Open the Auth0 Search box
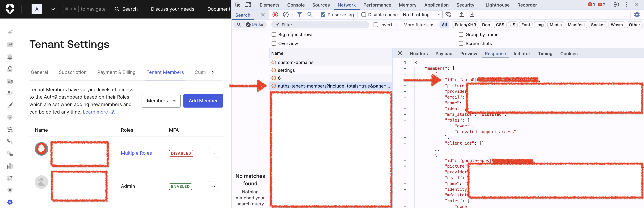The image size is (644, 208). tap(126, 9)
